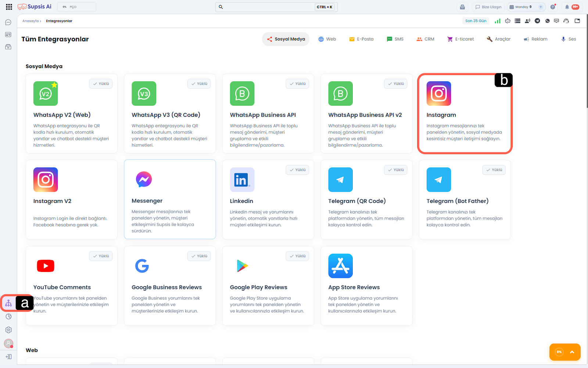Screen dimensions: 588x368
Task: Click the Bize Ulaşın button
Action: [x=488, y=7]
